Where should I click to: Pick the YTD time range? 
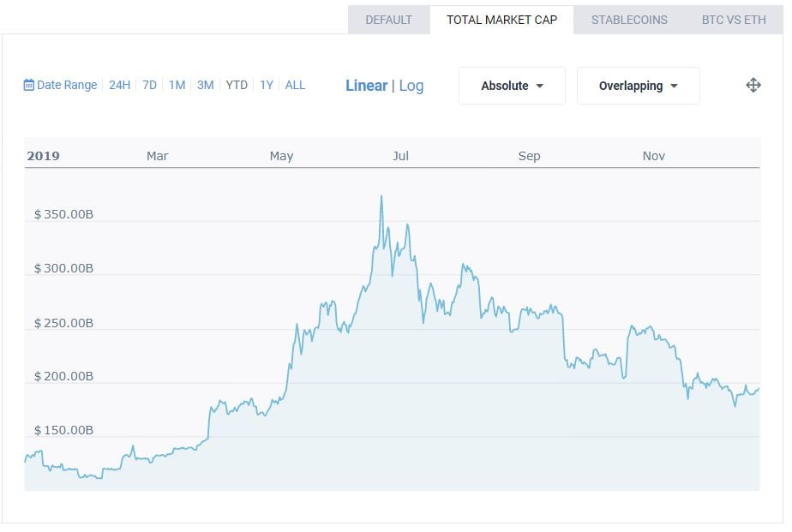click(237, 85)
